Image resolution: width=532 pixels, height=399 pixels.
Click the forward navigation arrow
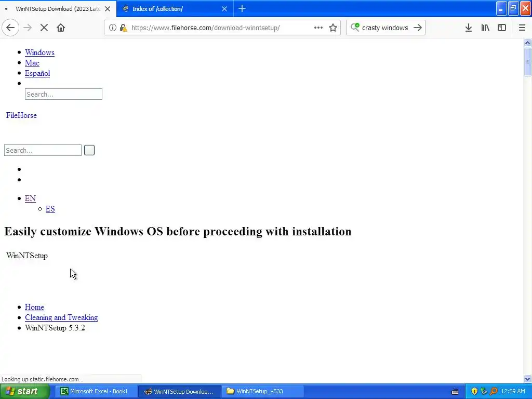pyautogui.click(x=28, y=28)
